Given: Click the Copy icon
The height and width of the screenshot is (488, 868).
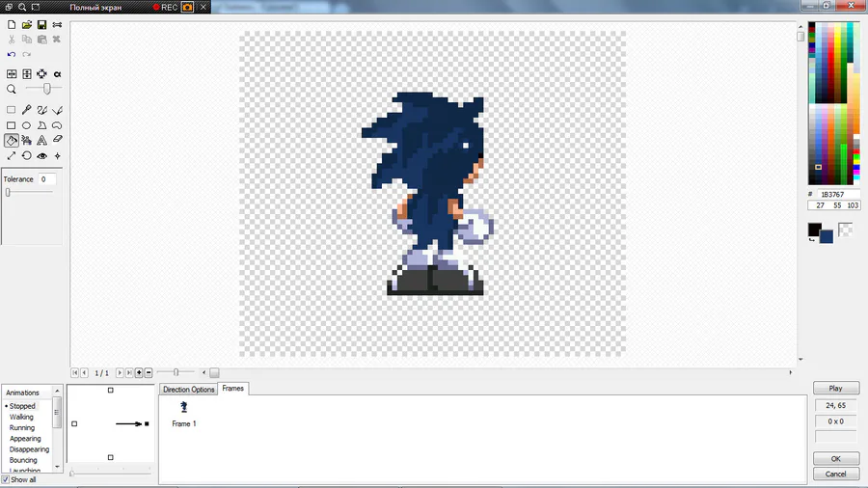Looking at the screenshot, I should [x=27, y=40].
